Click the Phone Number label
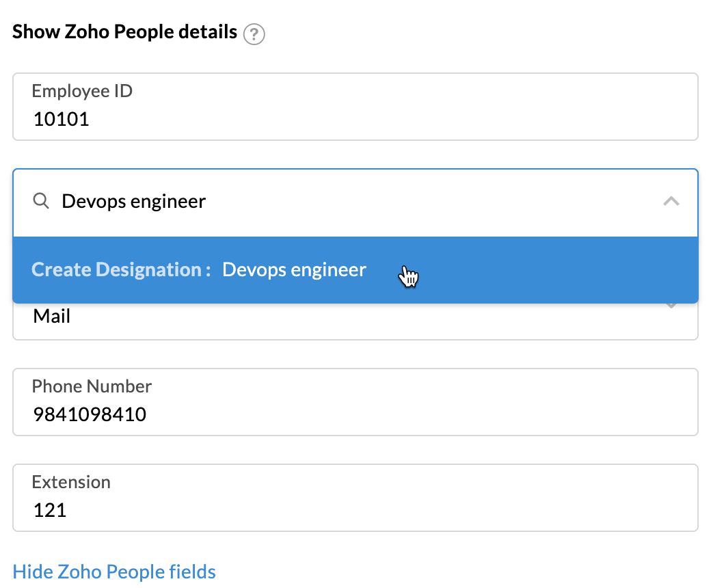 point(92,386)
